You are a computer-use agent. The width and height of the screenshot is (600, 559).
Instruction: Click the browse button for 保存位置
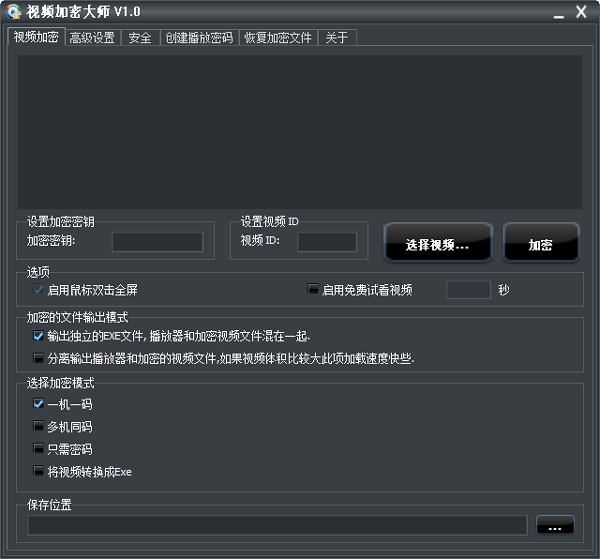[x=555, y=525]
